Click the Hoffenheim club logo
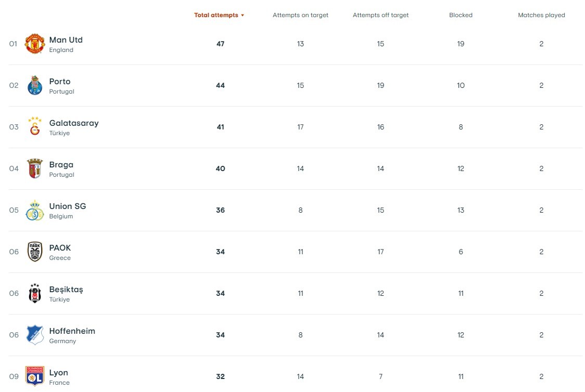Screen dimensions: 585x392 coord(35,335)
